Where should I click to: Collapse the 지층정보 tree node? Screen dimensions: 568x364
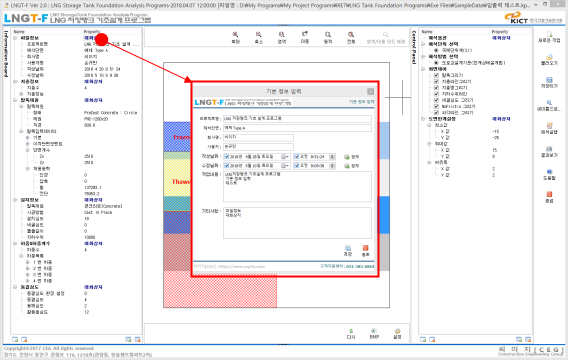coord(15,81)
